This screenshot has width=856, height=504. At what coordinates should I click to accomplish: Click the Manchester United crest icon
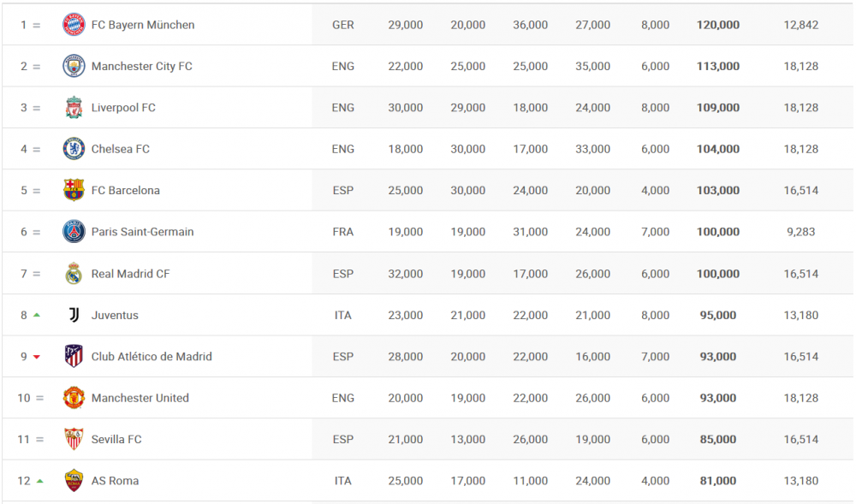74,398
